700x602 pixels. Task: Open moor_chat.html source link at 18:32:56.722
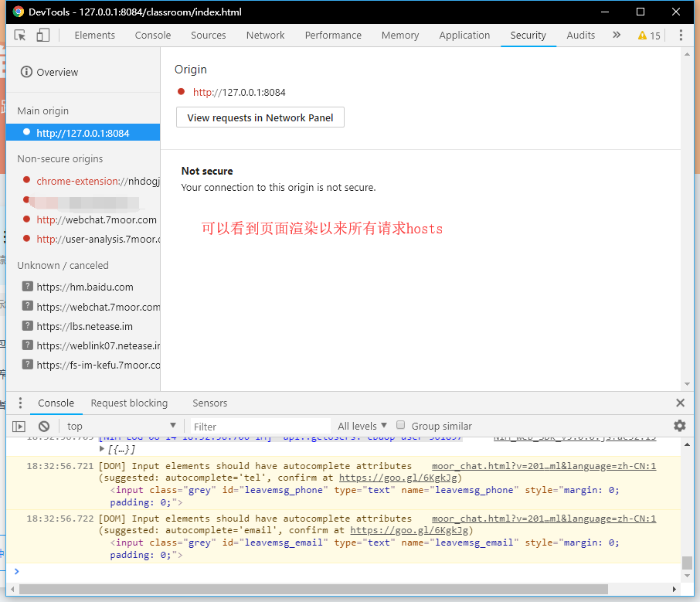[544, 519]
